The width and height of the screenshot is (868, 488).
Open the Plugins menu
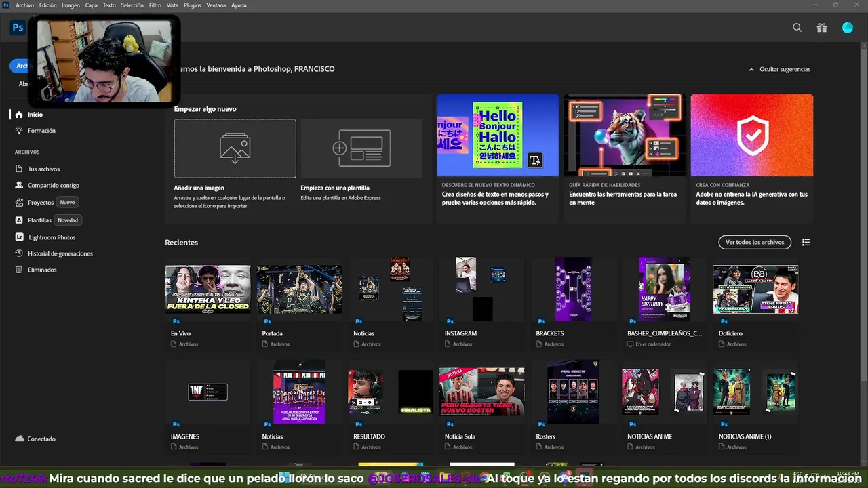point(193,5)
